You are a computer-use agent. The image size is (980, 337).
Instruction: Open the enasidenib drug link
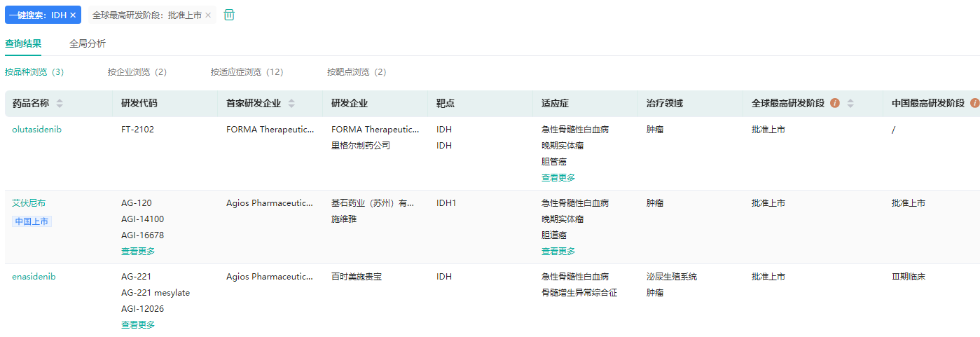[34, 277]
